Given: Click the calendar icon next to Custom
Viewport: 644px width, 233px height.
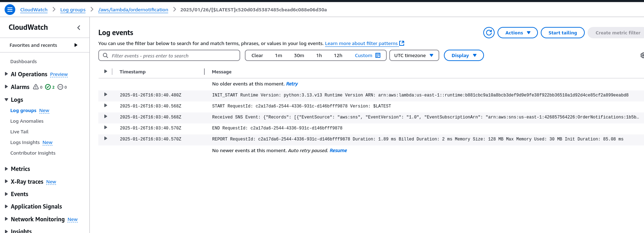Looking at the screenshot, I should 378,55.
